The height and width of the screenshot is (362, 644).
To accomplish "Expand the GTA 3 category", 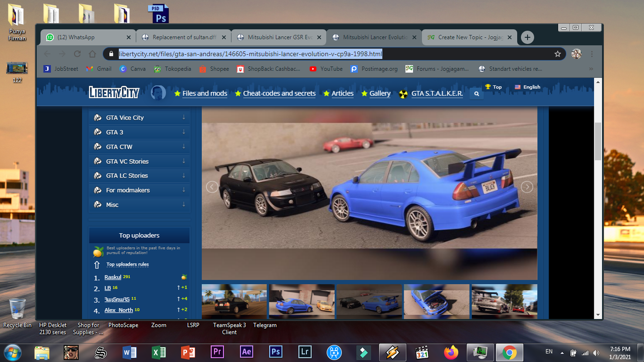I will [139, 132].
